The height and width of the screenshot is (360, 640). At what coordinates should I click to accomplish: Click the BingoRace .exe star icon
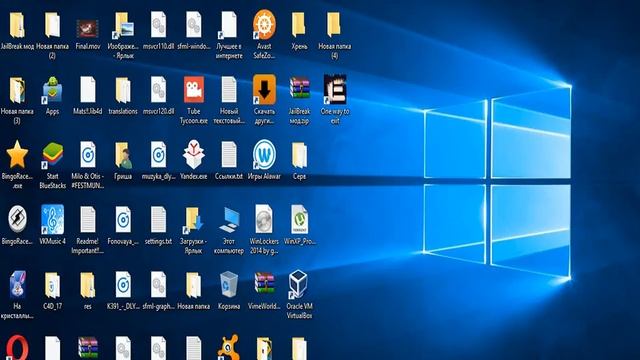tap(17, 154)
